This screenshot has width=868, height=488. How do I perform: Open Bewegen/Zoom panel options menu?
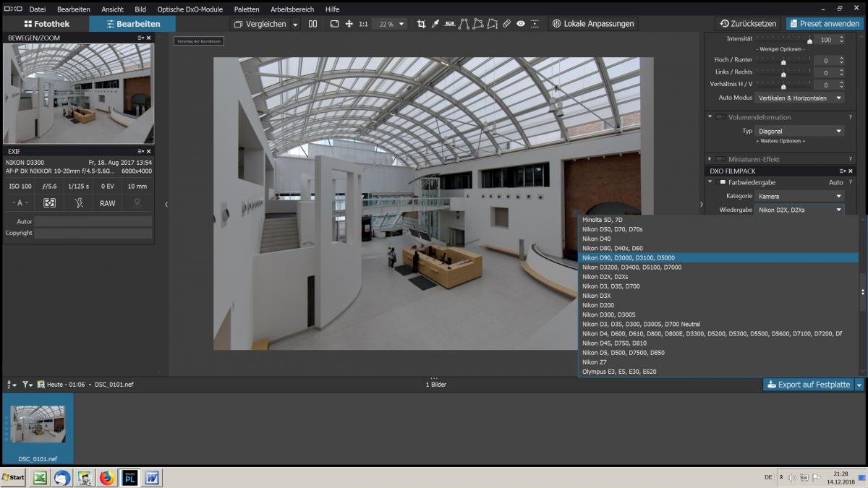142,38
